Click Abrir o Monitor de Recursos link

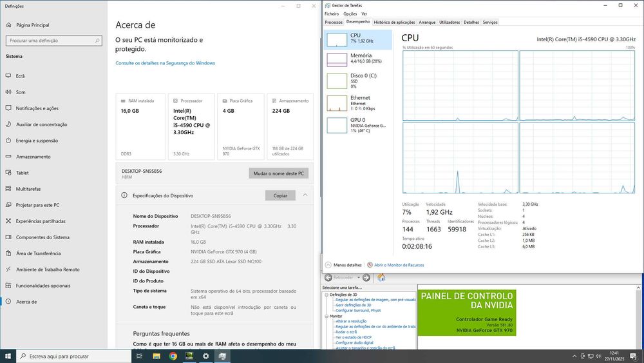point(399,265)
